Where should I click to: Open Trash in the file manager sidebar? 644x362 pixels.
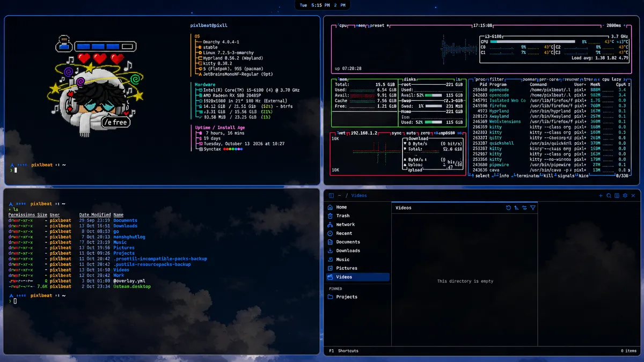pyautogui.click(x=358, y=216)
